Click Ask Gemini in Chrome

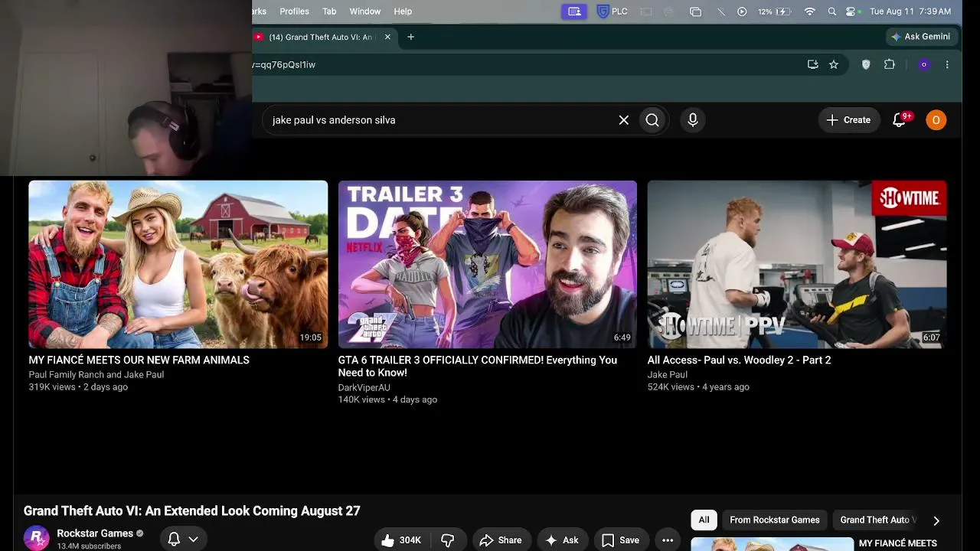[x=921, y=37]
